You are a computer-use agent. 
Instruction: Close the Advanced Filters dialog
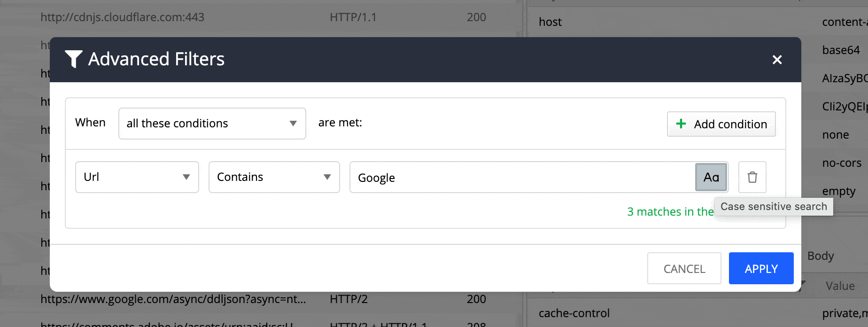[777, 60]
